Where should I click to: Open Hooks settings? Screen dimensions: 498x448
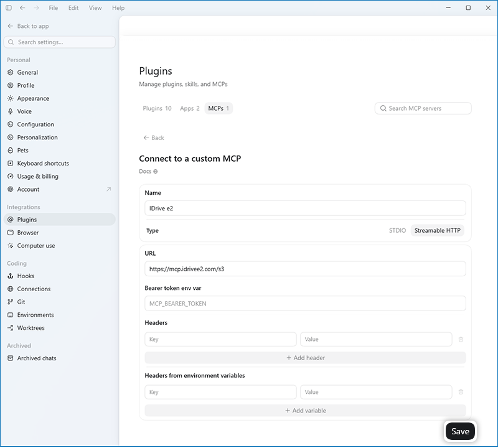[60, 276]
